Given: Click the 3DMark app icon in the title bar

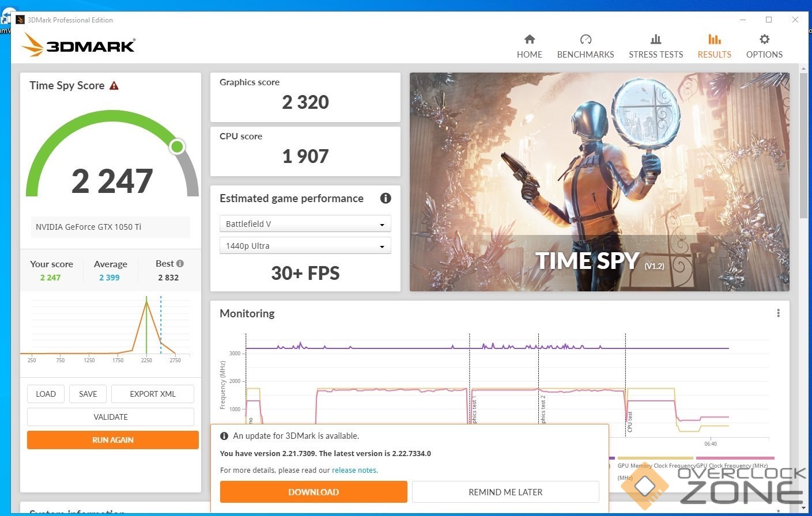Looking at the screenshot, I should click(x=20, y=20).
